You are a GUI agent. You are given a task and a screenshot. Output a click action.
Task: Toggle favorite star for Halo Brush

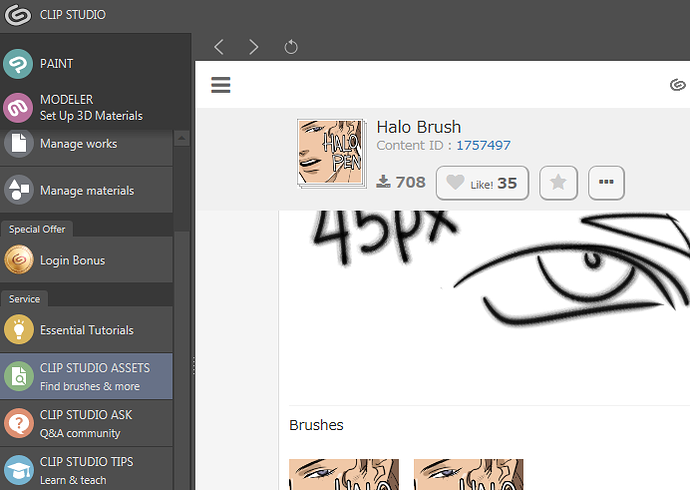(x=558, y=183)
